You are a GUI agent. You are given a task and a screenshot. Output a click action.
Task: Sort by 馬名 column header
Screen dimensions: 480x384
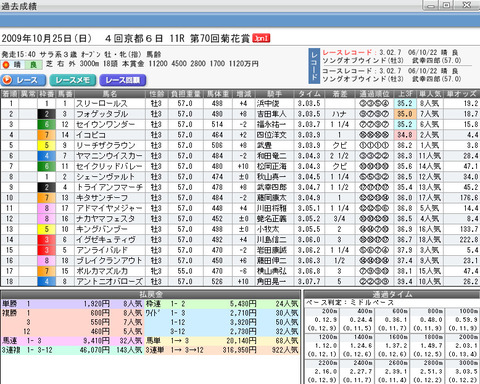coord(109,94)
